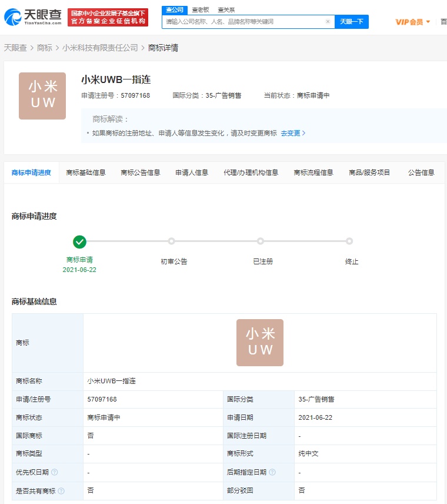This screenshot has height=504, width=447.
Task: Expand the VIP会员 dropdown
Action: (x=413, y=22)
